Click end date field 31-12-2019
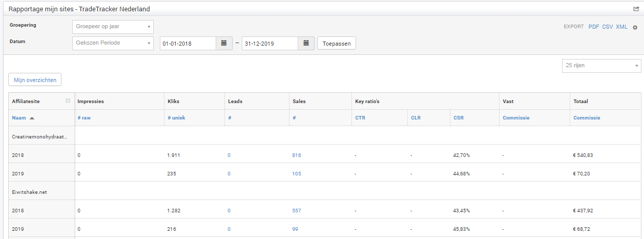The width and height of the screenshot is (644, 239). pos(270,44)
